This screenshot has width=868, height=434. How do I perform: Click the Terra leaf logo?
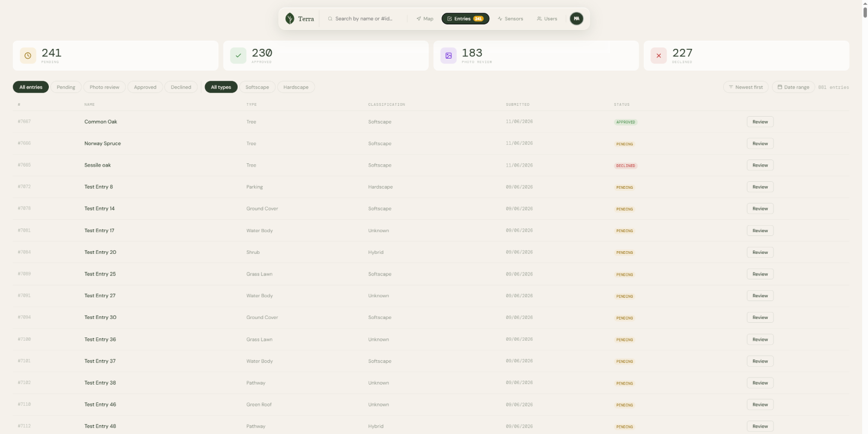[x=290, y=18]
